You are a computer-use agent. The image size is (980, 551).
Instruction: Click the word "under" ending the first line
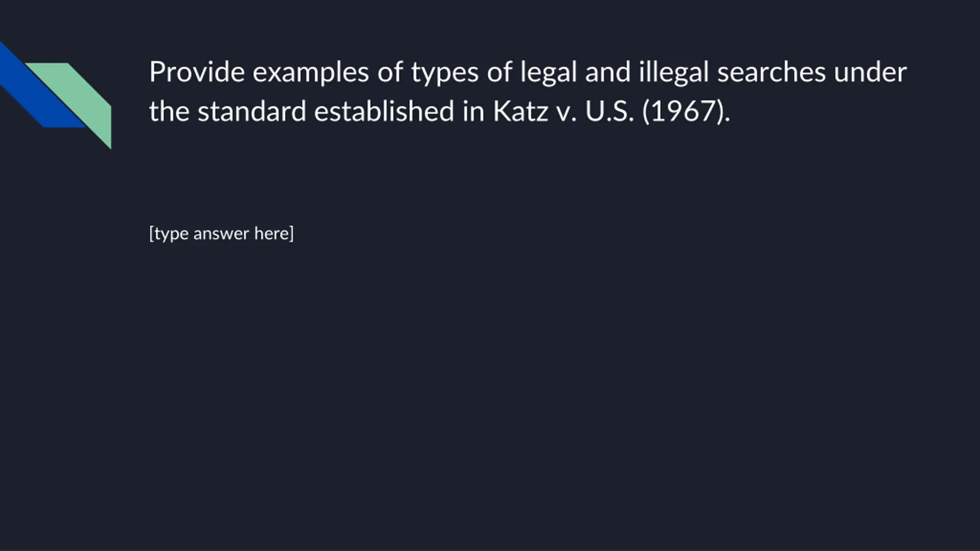click(x=870, y=72)
